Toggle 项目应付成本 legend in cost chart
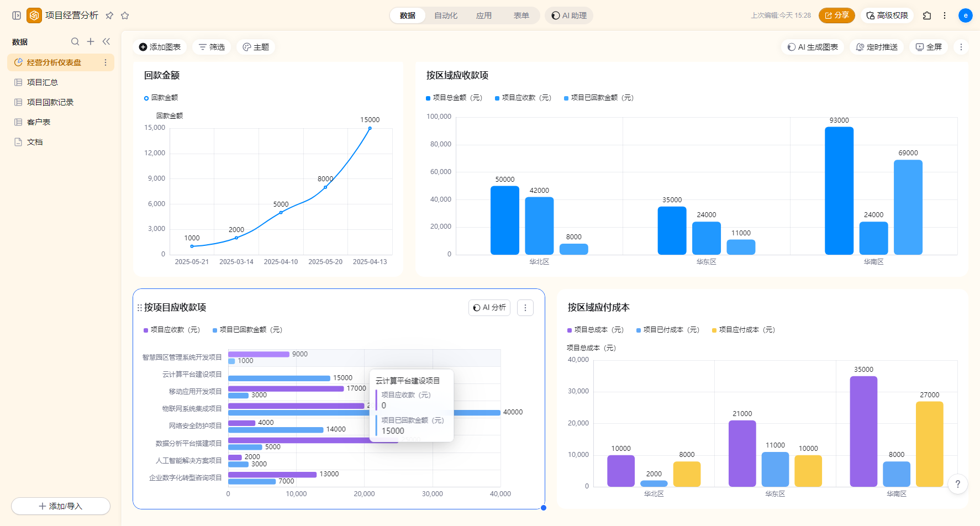Image resolution: width=980 pixels, height=526 pixels. (x=743, y=330)
